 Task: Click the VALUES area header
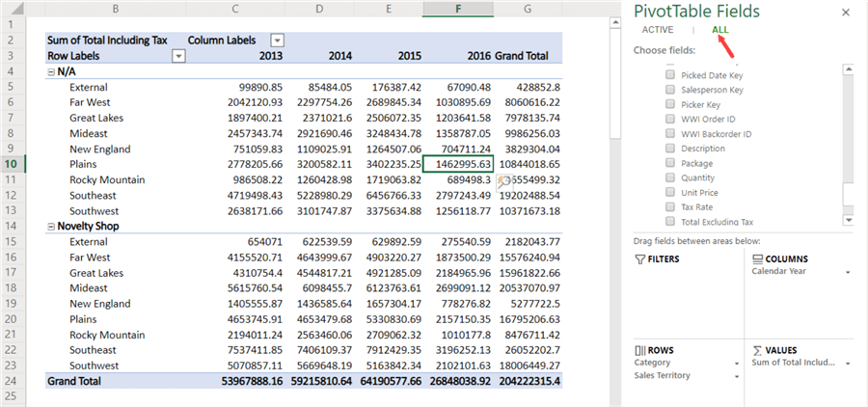click(775, 350)
